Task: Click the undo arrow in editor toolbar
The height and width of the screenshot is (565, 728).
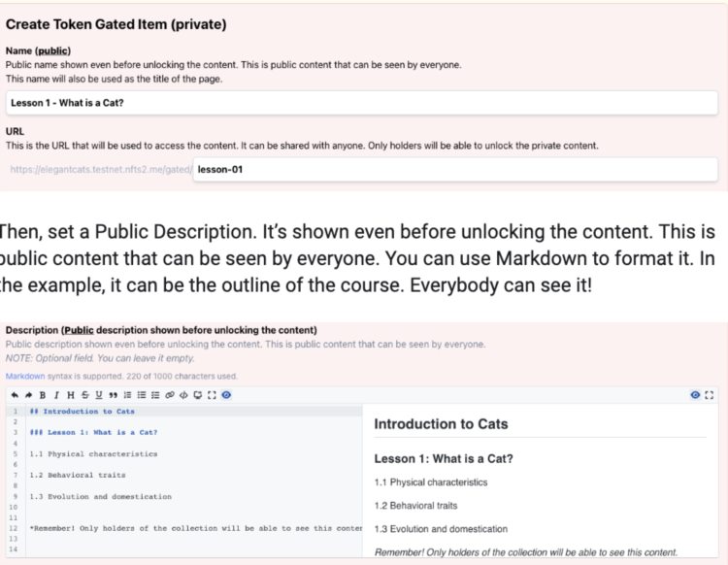Action: (14, 395)
